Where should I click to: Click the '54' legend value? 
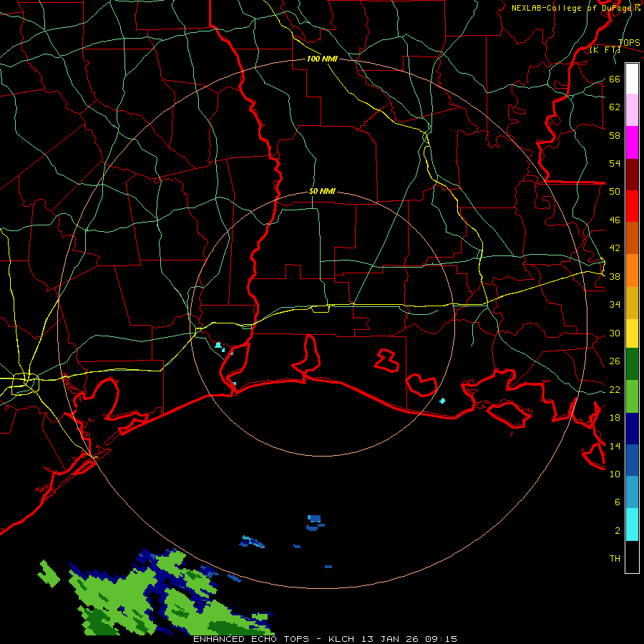615,163
